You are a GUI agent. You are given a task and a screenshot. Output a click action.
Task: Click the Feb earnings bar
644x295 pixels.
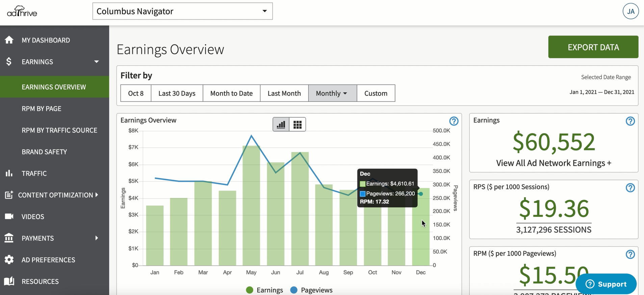tap(179, 232)
